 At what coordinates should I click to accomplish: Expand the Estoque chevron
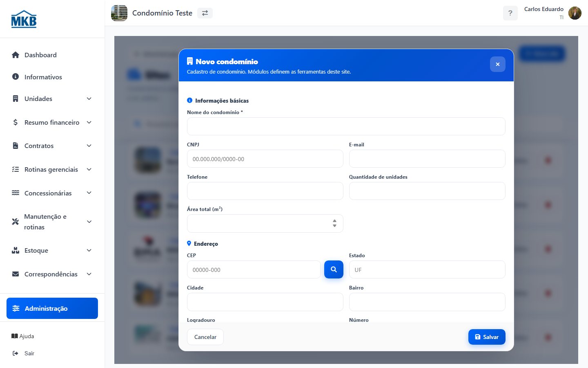(x=89, y=250)
